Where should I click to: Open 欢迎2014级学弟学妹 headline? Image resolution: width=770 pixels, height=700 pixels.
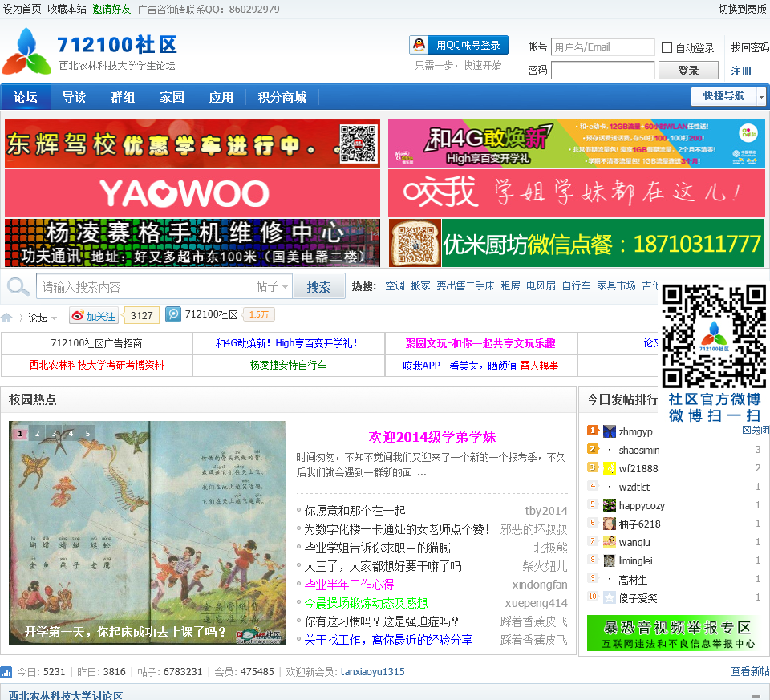pyautogui.click(x=432, y=437)
